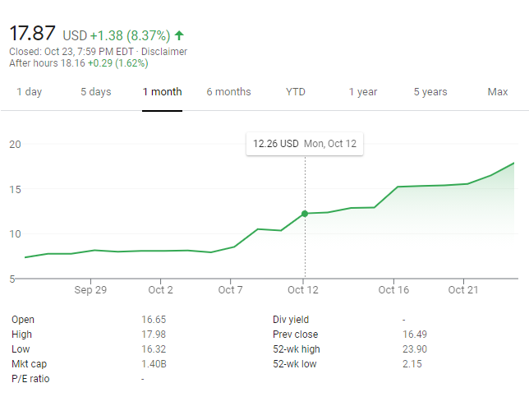Click the green up arrow icon
Viewport: 529px width, 420px height.
(180, 35)
